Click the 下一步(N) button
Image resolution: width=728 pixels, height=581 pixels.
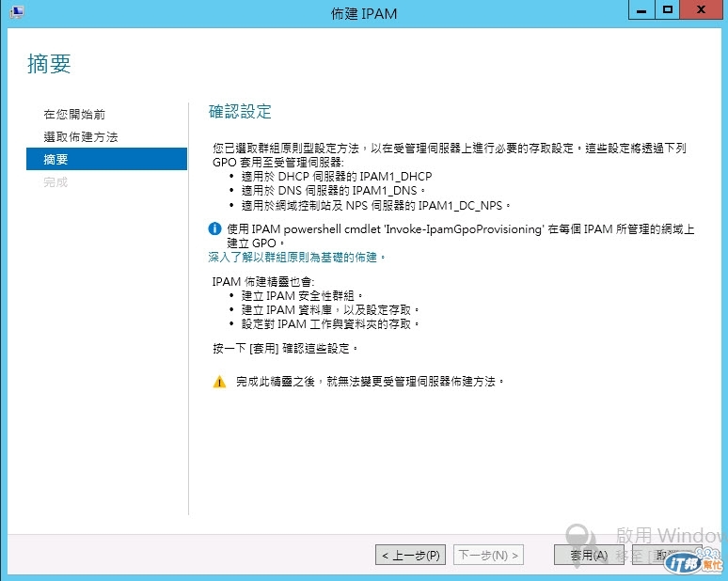click(x=488, y=555)
